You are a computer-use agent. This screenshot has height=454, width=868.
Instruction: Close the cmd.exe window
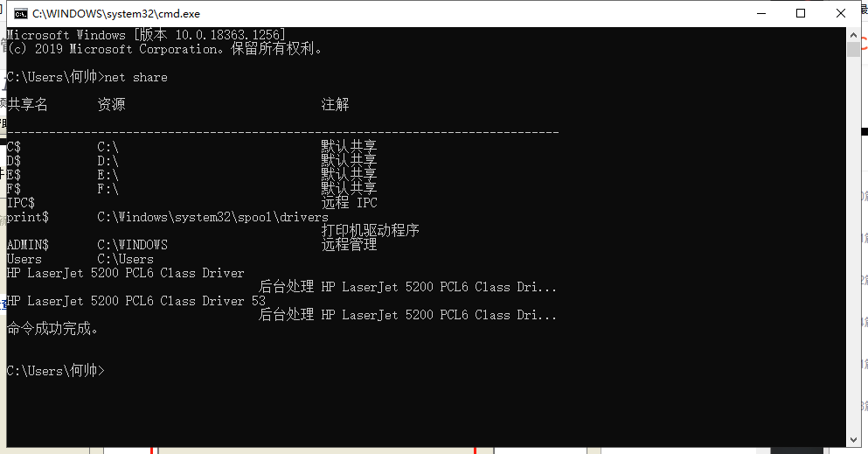click(840, 13)
